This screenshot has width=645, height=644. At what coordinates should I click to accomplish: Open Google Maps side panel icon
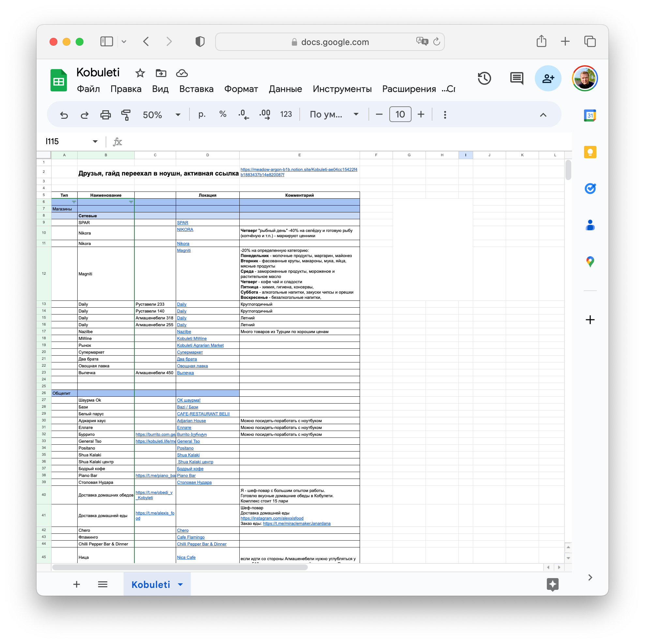pyautogui.click(x=590, y=262)
